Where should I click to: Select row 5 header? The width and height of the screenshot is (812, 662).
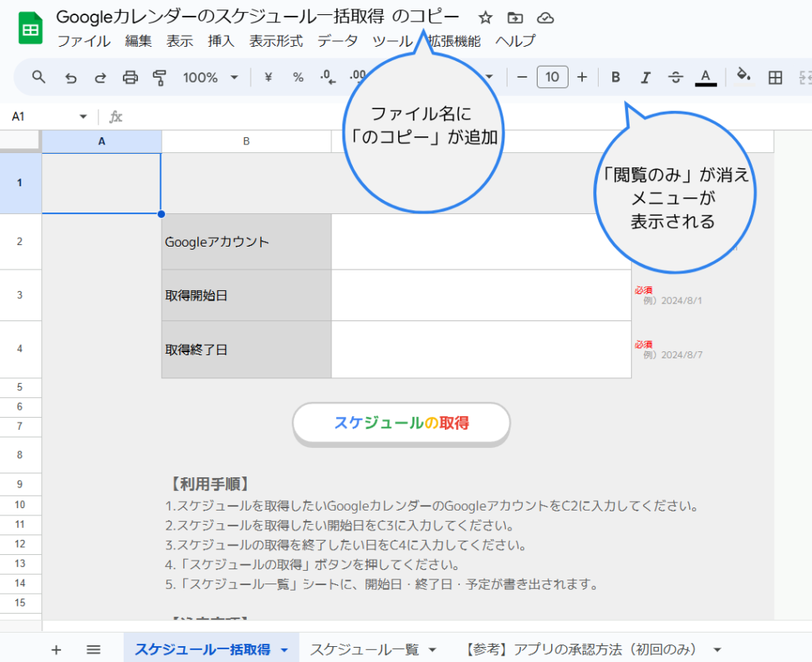coord(20,387)
